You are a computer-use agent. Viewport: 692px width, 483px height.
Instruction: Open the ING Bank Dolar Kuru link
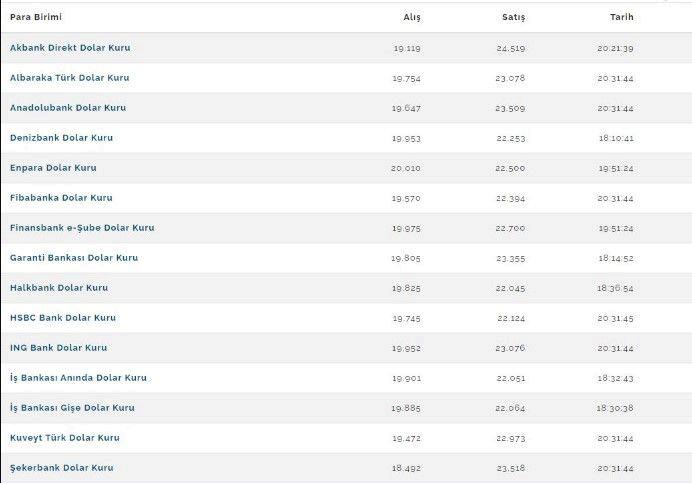[58, 348]
